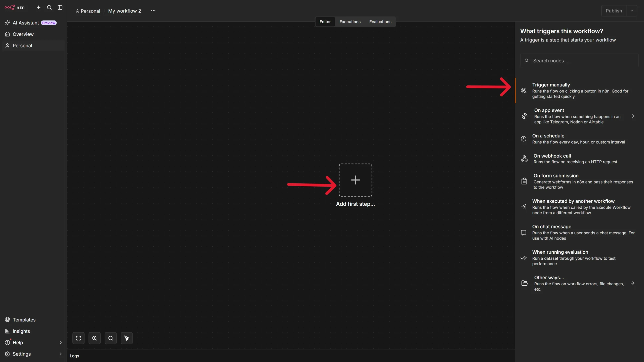Select On a schedule clock icon
The width and height of the screenshot is (644, 362).
pyautogui.click(x=524, y=139)
